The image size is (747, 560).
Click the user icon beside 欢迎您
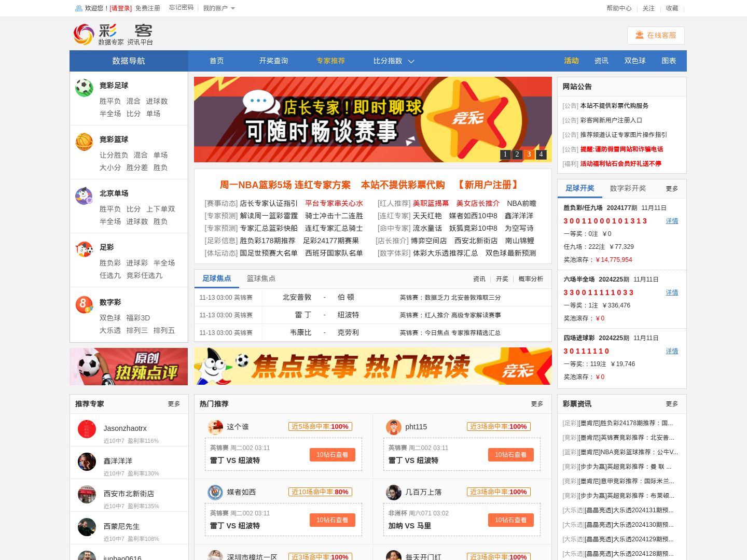(79, 8)
